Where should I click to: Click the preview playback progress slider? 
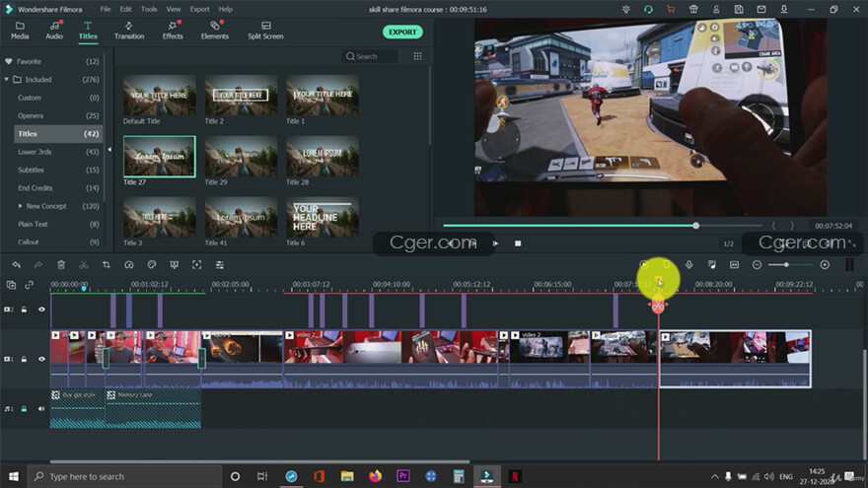click(x=603, y=226)
